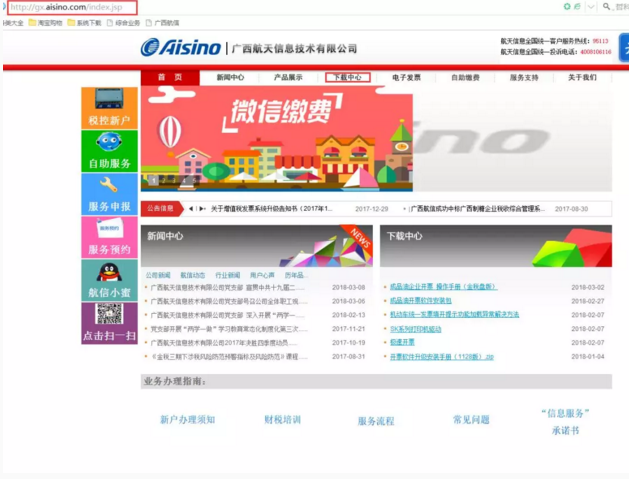
Task: Click the 微信缴费 banner image
Action: 277,139
